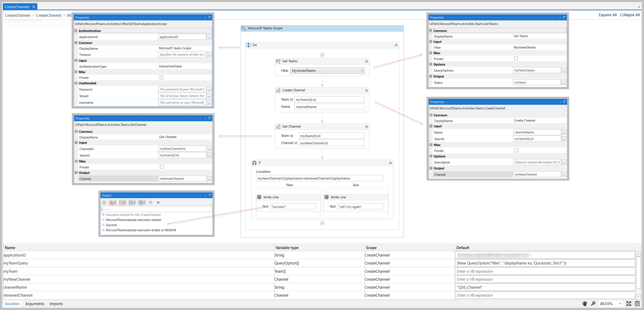
Task: Open expression editor for QueryOptions property
Action: pos(564,70)
